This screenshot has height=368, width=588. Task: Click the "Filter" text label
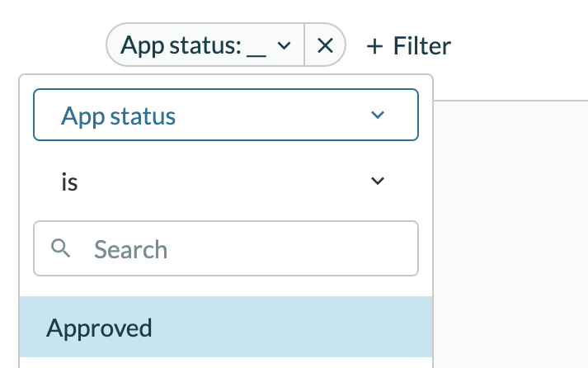point(422,45)
